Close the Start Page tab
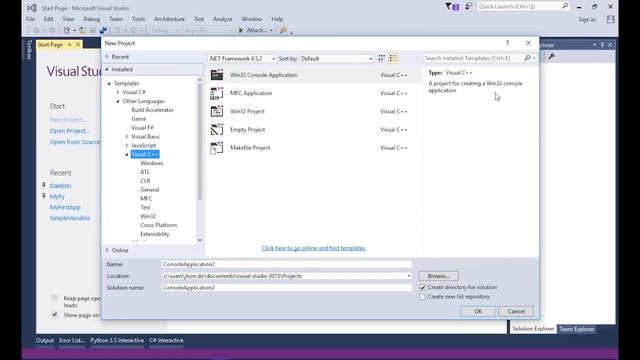 point(78,44)
